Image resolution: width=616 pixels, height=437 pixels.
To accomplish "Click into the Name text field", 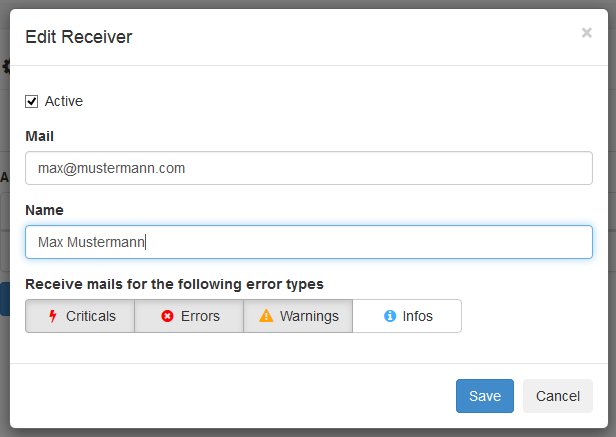I will coord(308,242).
